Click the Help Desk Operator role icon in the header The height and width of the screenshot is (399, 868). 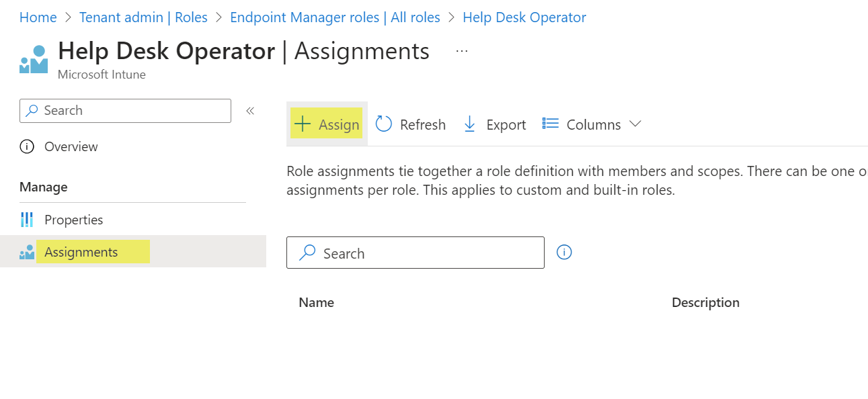[34, 59]
